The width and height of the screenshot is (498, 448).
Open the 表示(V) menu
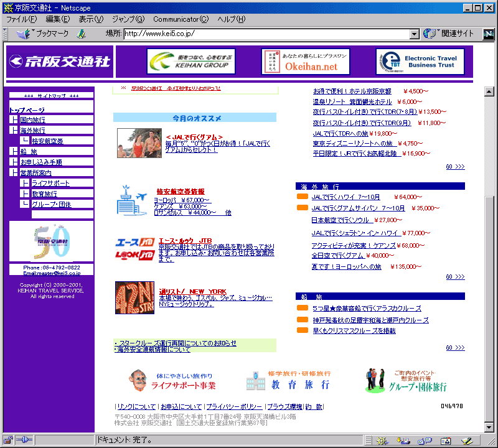pos(91,19)
